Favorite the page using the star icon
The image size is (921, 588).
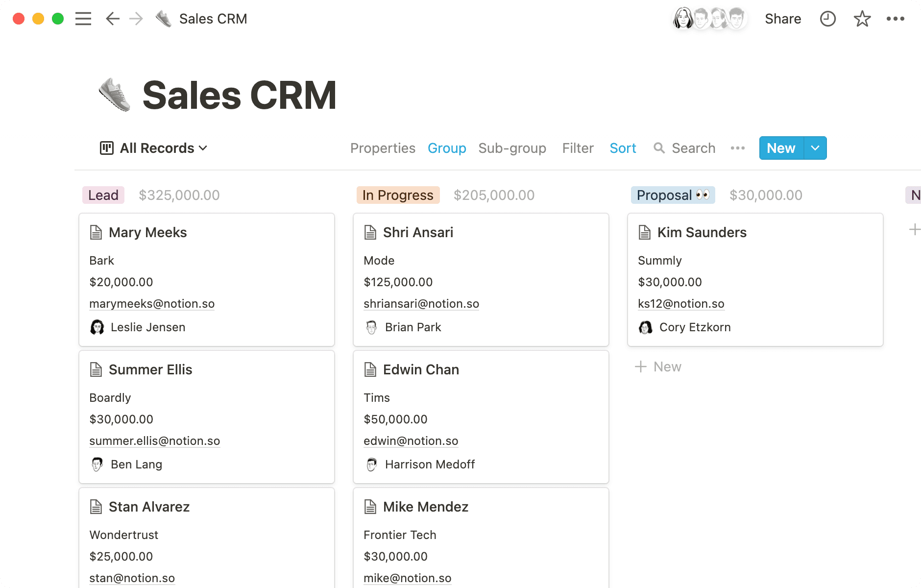tap(862, 19)
